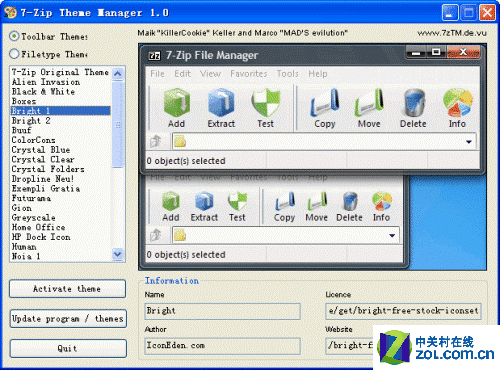Select Crystal Folders theme
The image size is (500, 370).
click(x=60, y=169)
